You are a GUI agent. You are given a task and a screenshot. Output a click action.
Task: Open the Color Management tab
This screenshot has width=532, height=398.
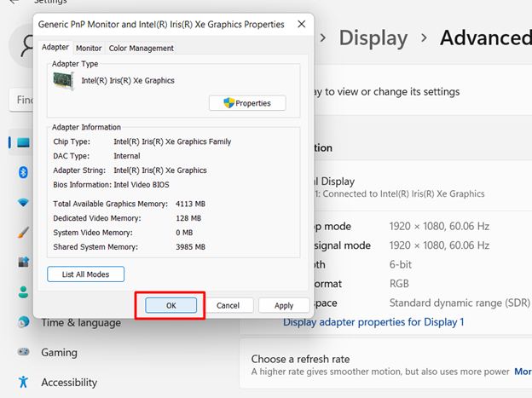tap(141, 49)
